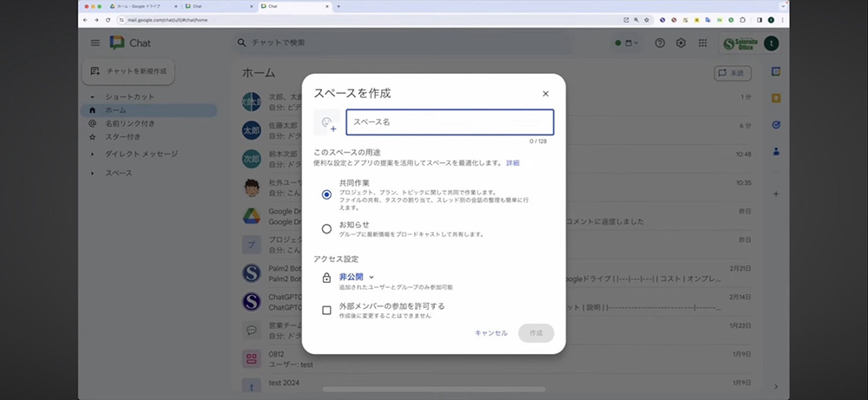The width and height of the screenshot is (868, 400).
Task: Open a new browser tab with plus
Action: pyautogui.click(x=339, y=6)
